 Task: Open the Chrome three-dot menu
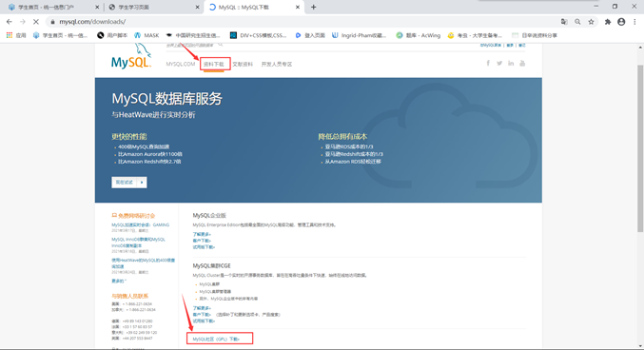(x=634, y=22)
